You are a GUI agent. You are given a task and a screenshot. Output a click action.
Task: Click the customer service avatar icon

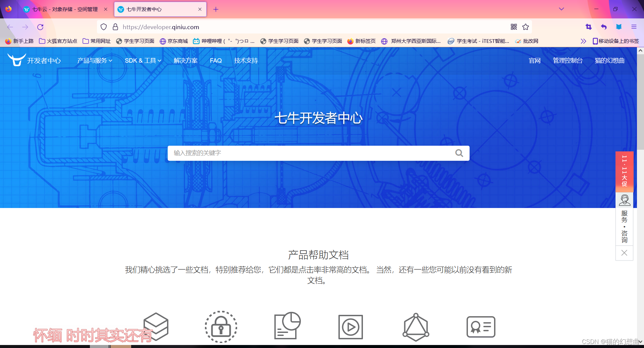point(624,200)
